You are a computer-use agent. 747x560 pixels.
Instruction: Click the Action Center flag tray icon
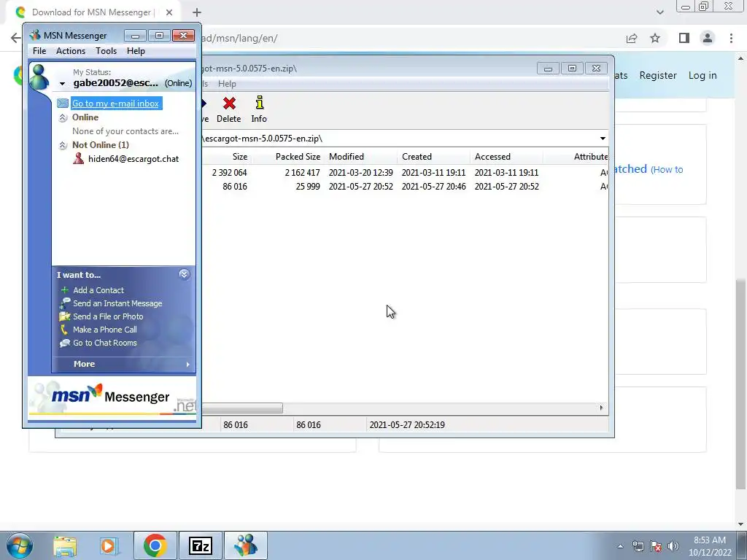click(656, 546)
